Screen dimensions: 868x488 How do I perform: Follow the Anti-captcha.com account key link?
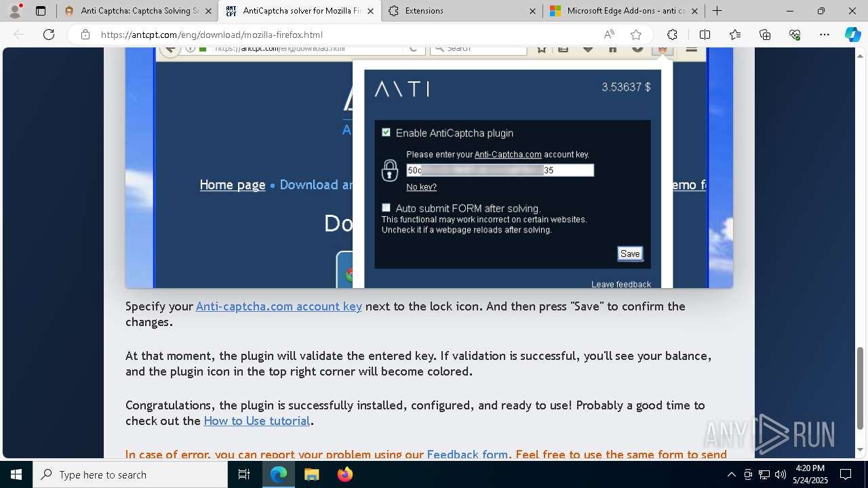(x=279, y=306)
